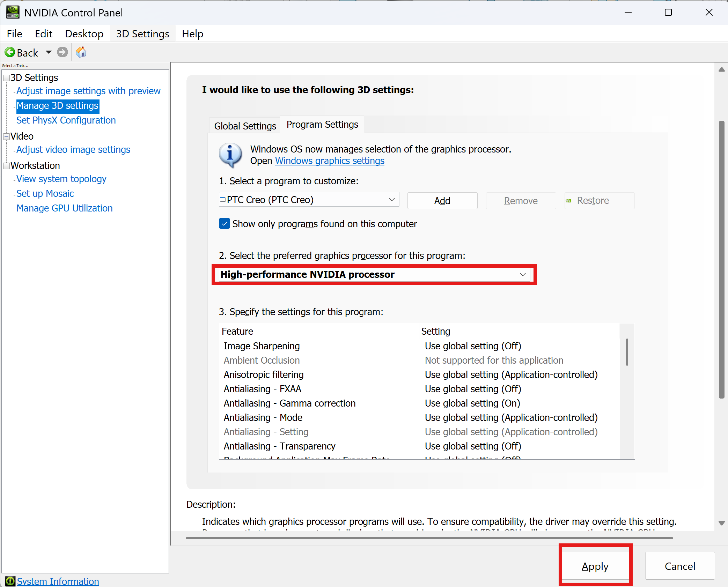Click the green Back arrow icon
Screen dimensions: 728x587
point(10,52)
